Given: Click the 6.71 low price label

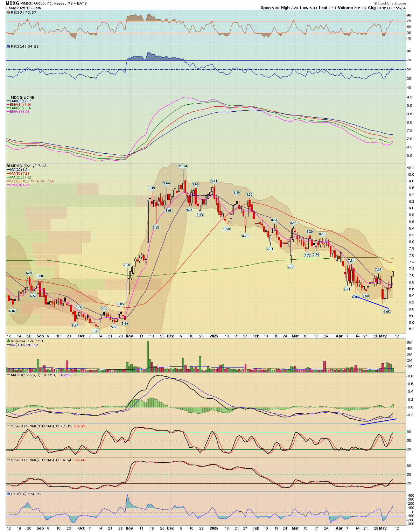Looking at the screenshot, I should (x=347, y=289).
